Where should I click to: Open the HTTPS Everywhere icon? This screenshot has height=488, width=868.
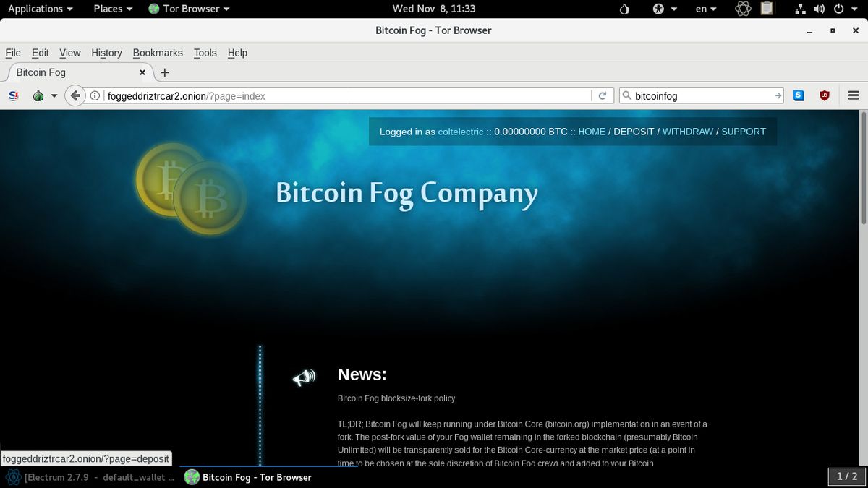pyautogui.click(x=798, y=95)
